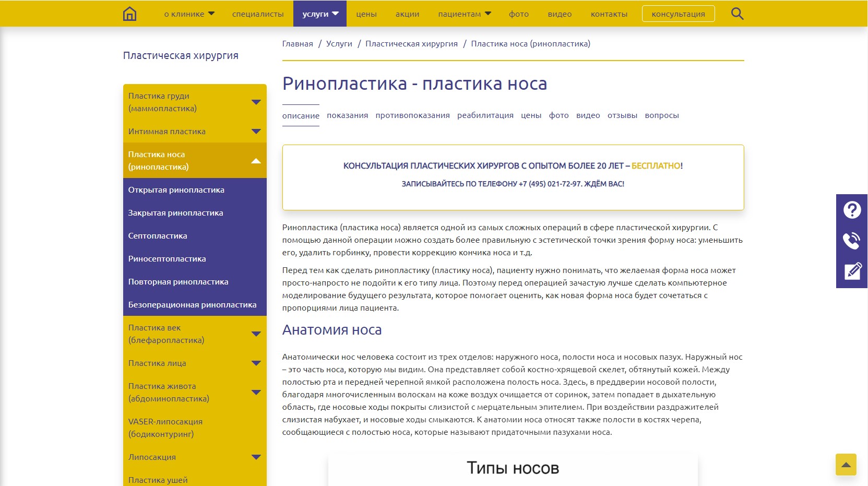The height and width of the screenshot is (486, 868).
Task: Collapse the Пластика носа submenu arrow
Action: 256,161
